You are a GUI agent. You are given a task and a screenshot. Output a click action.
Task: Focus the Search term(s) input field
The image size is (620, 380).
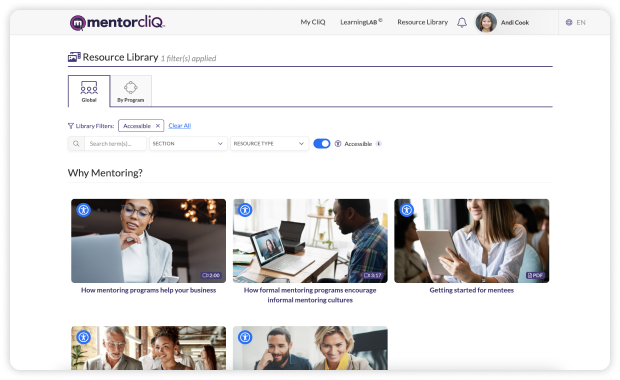click(x=115, y=144)
